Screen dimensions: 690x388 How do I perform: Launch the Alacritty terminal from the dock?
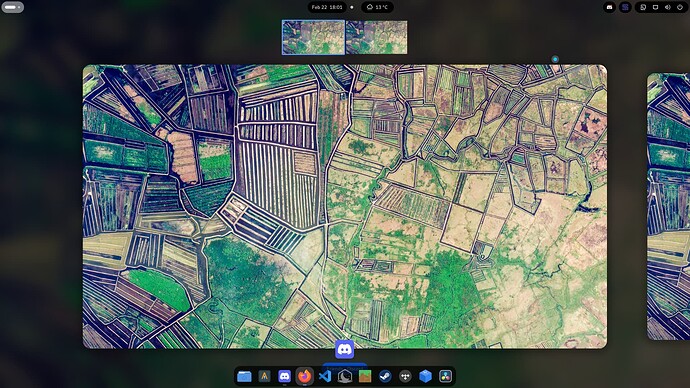click(264, 376)
